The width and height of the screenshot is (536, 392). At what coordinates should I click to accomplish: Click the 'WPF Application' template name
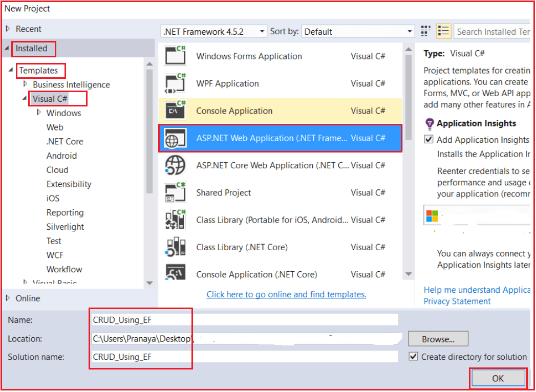(227, 83)
